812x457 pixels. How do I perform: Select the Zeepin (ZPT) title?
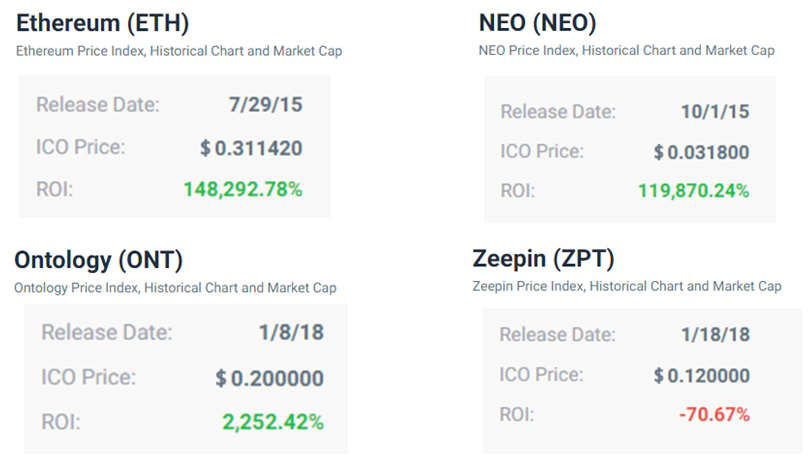pos(543,259)
